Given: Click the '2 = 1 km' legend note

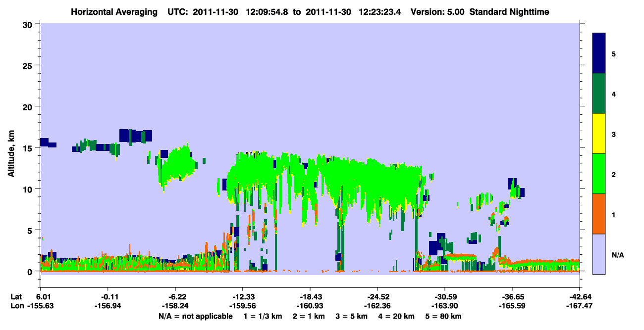Looking at the screenshot, I should pyautogui.click(x=308, y=316).
